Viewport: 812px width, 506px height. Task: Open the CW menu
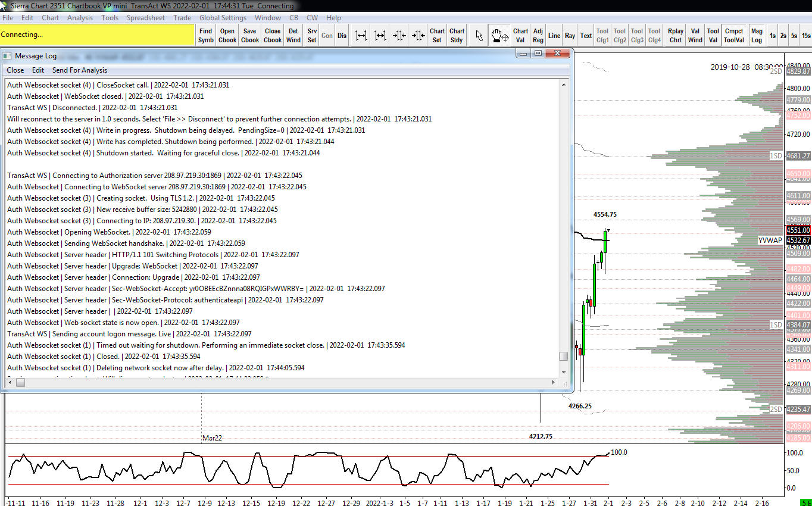(313, 18)
